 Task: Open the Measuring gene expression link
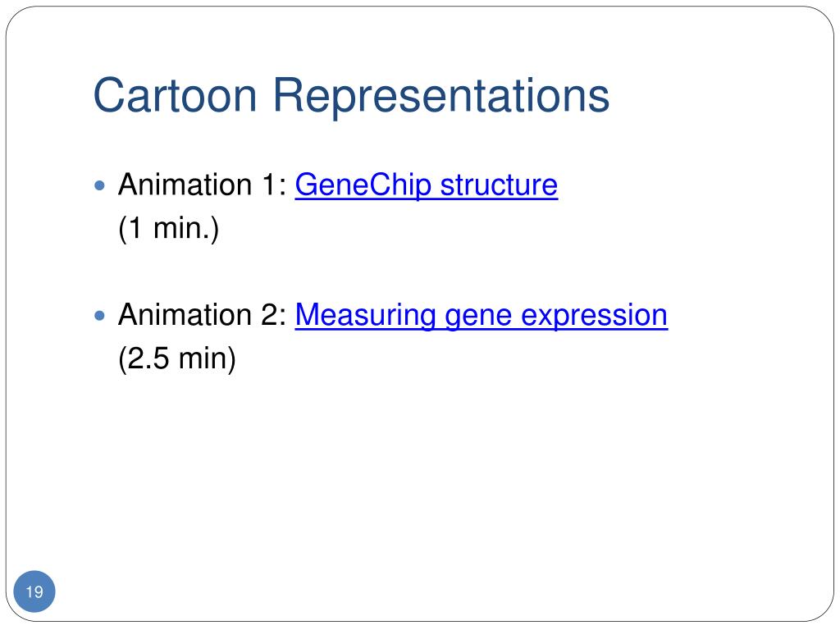(481, 316)
